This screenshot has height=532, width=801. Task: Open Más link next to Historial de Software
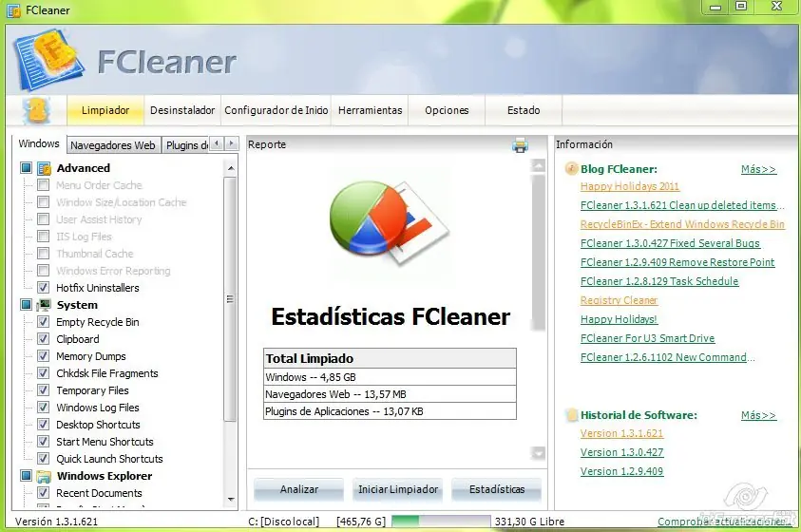(x=758, y=415)
